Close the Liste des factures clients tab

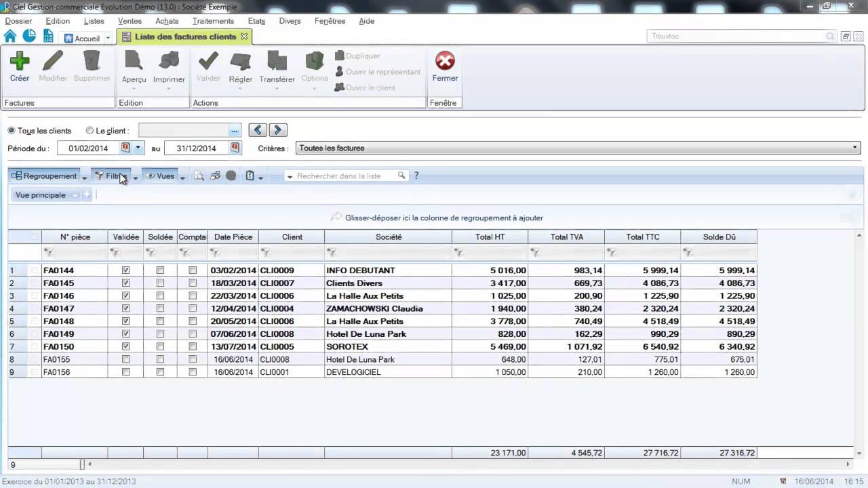[x=244, y=36]
